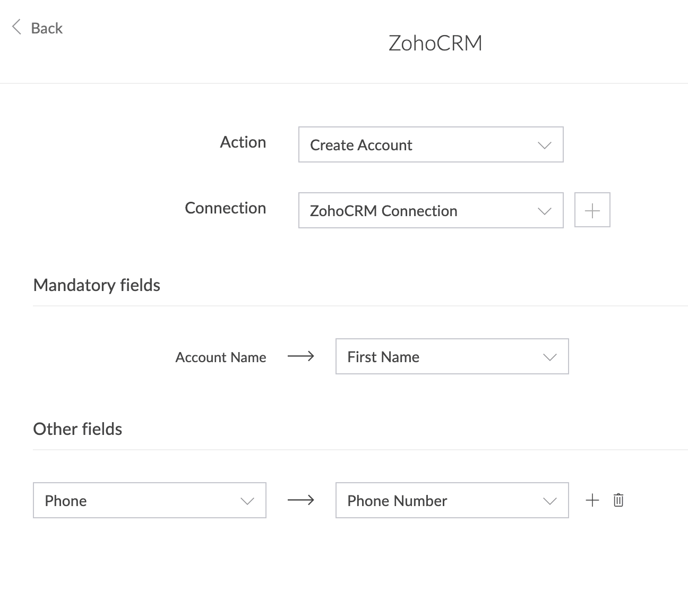Add a new ZohoCRM connection with plus button
Image resolution: width=688 pixels, height=616 pixels.
[592, 210]
